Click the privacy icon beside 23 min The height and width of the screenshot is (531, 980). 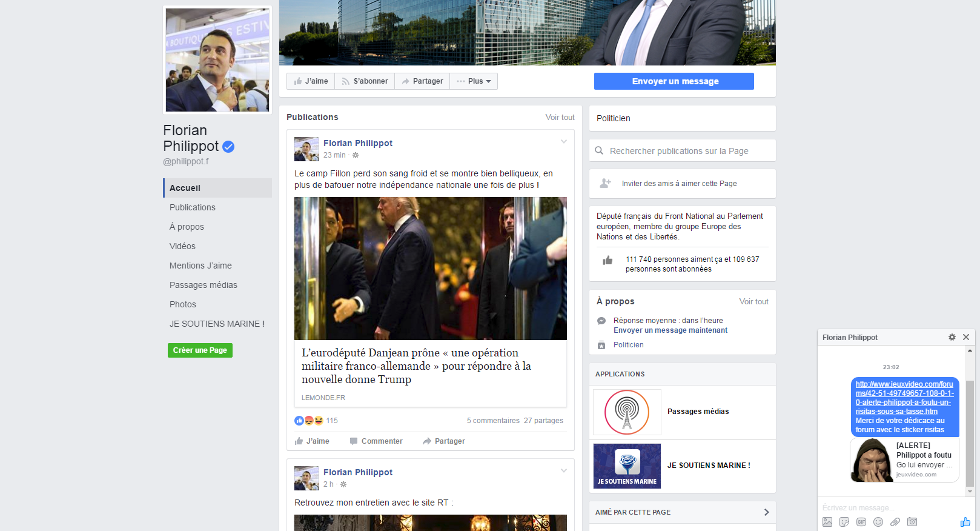click(x=356, y=155)
